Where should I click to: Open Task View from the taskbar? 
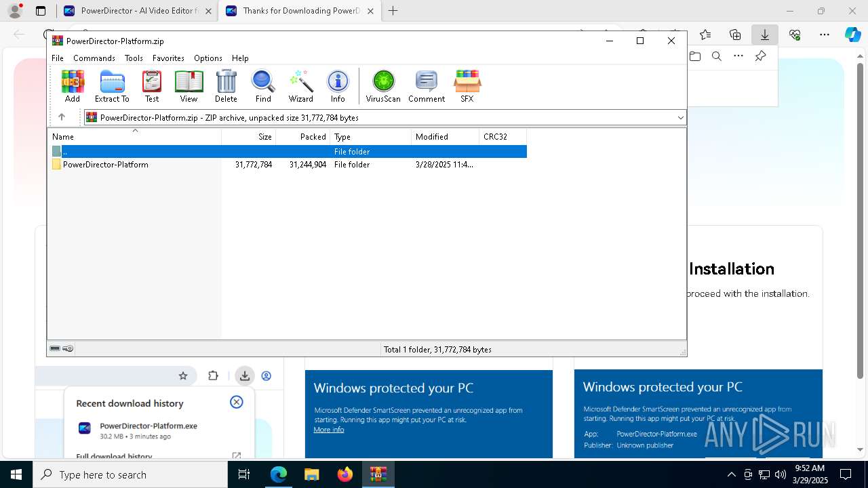[x=244, y=474]
